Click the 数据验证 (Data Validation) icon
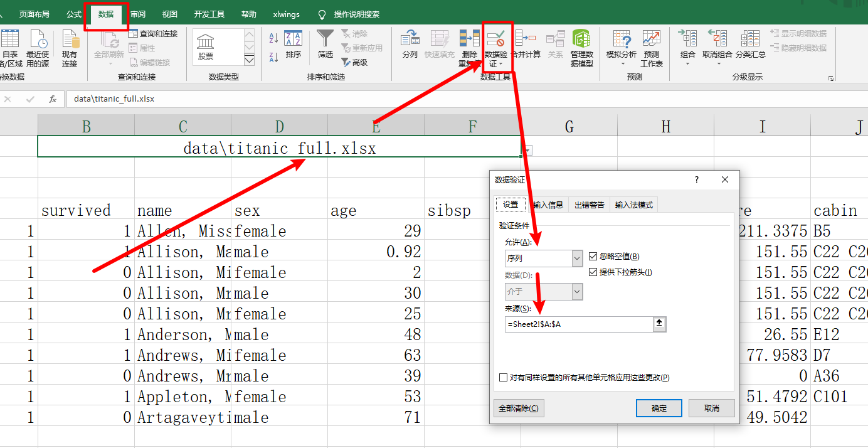 click(496, 39)
